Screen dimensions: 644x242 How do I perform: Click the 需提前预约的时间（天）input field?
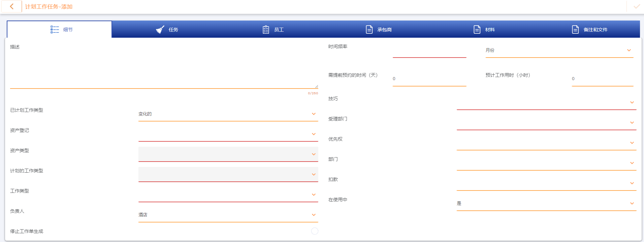(429, 79)
